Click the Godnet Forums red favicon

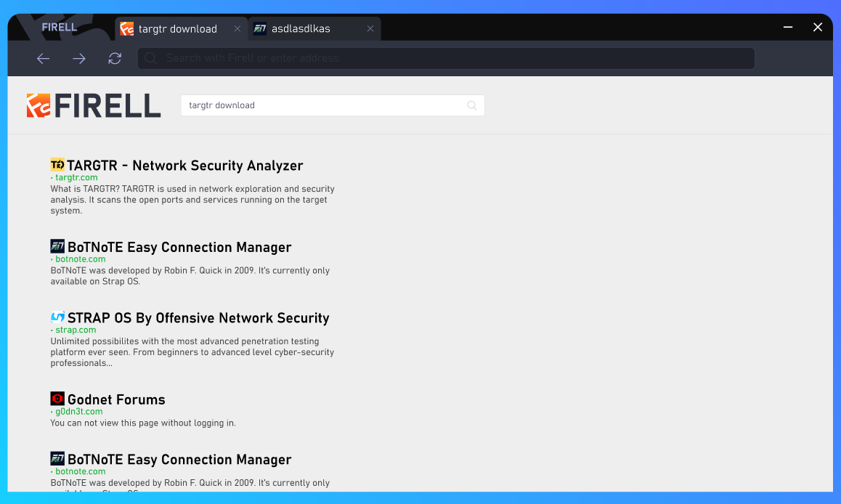[x=57, y=398]
